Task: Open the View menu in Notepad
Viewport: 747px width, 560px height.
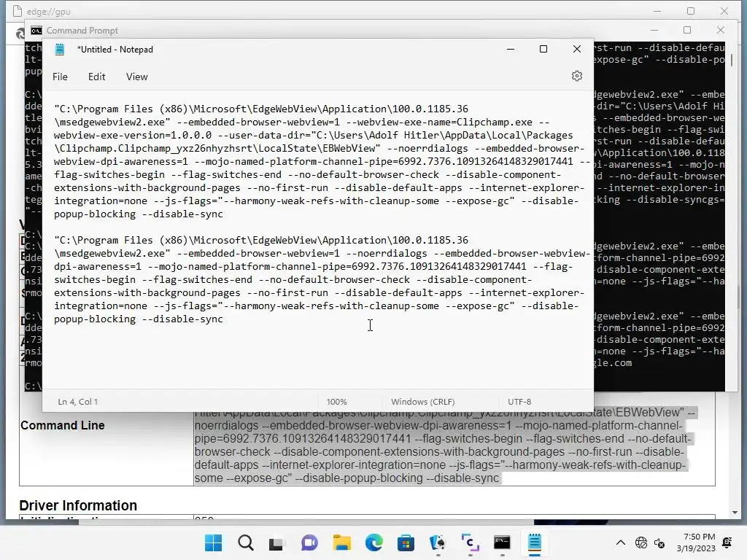Action: click(x=136, y=77)
